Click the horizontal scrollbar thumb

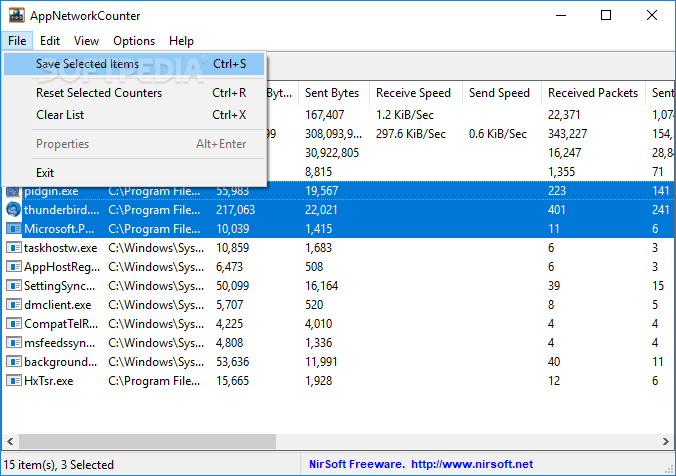[147, 441]
